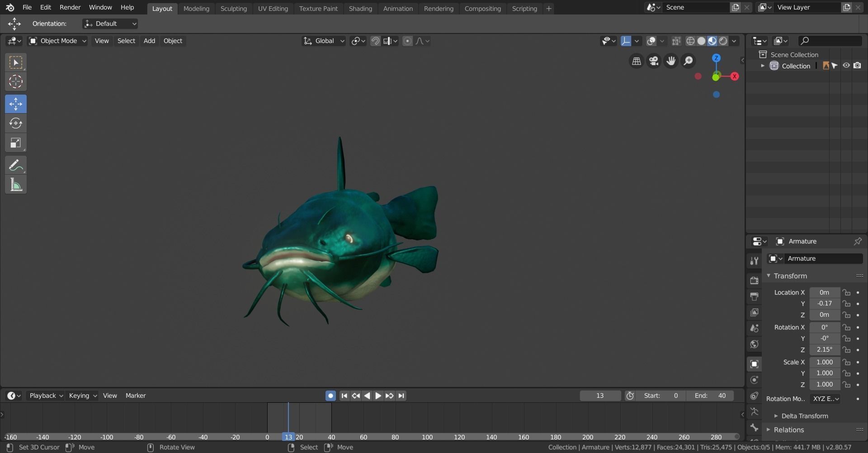Toggle camera view button
868x453 pixels.
click(654, 61)
